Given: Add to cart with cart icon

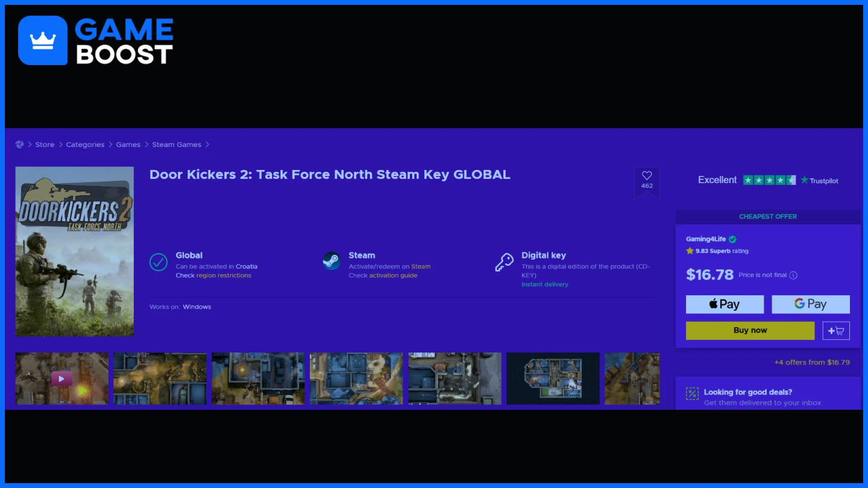Looking at the screenshot, I should coord(836,331).
